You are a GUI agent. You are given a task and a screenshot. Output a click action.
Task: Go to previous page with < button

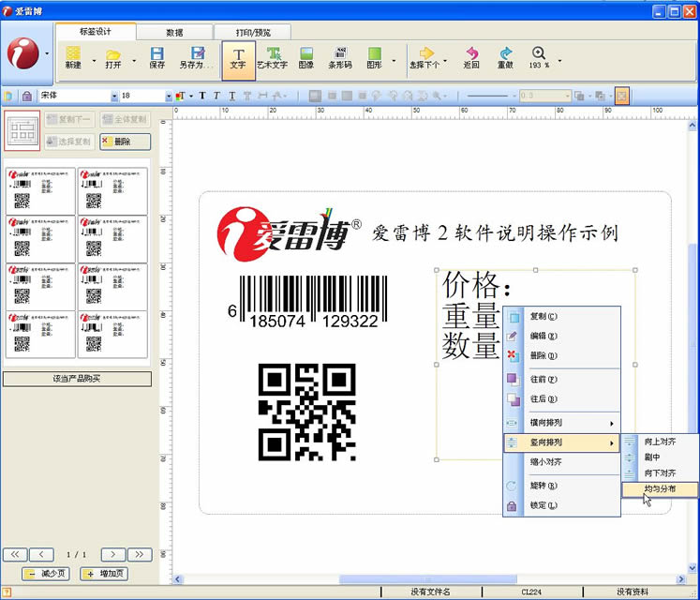(x=41, y=554)
